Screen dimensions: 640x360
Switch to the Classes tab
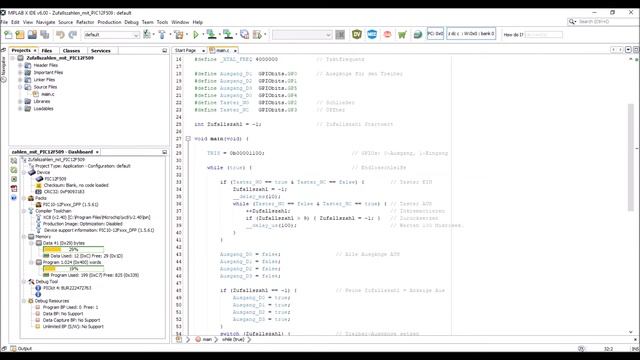[71, 51]
